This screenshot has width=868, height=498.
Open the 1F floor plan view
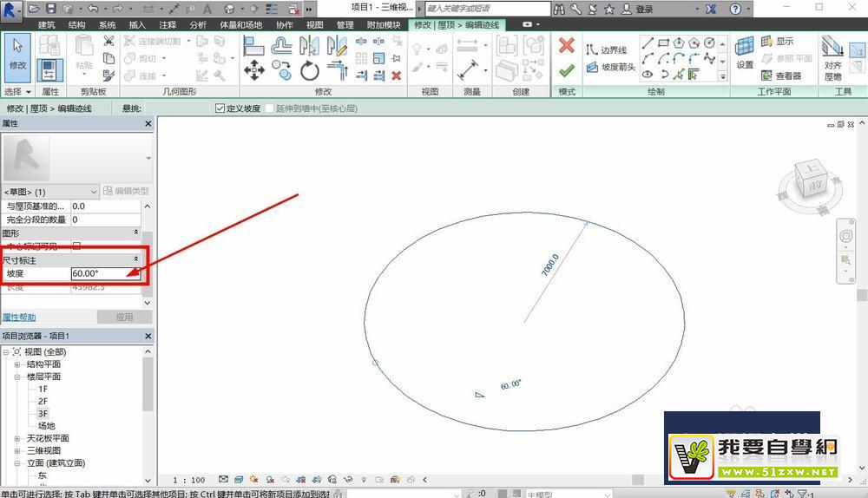pos(43,389)
